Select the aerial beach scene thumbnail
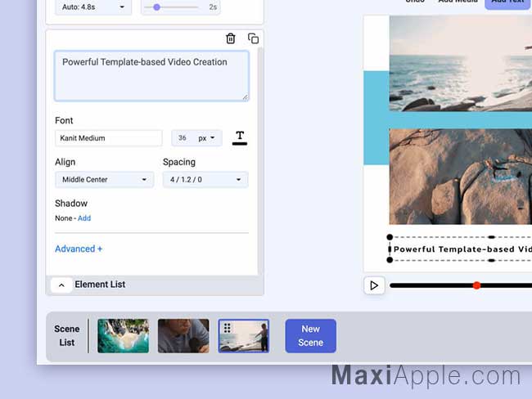Screen dimensions: 532x399 (123, 336)
